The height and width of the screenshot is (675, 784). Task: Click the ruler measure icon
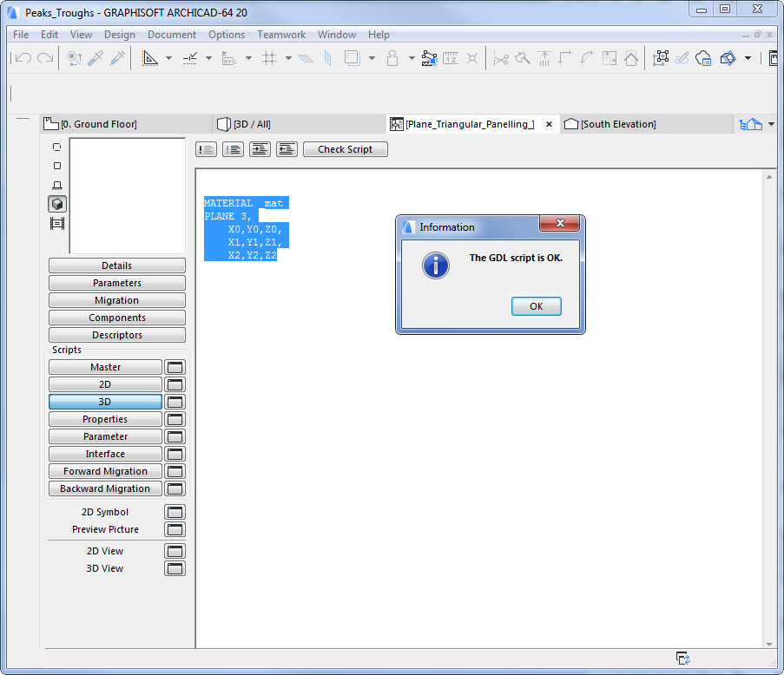[451, 58]
